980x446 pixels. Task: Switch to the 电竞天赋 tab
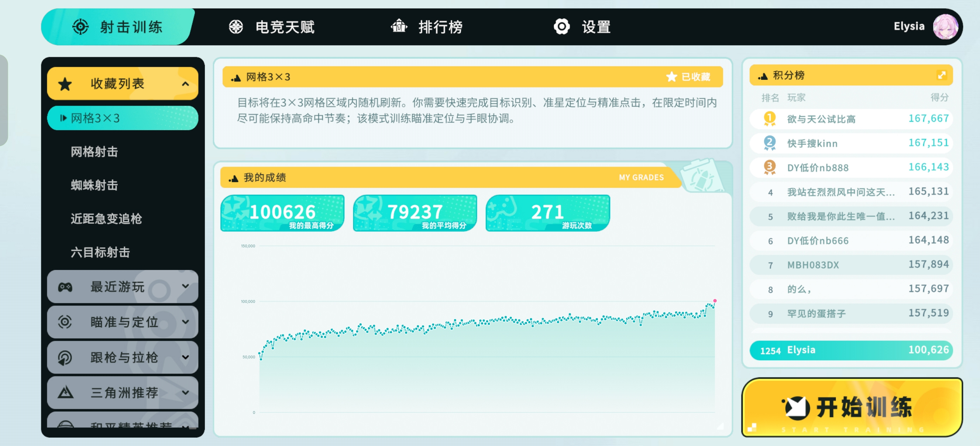(272, 27)
